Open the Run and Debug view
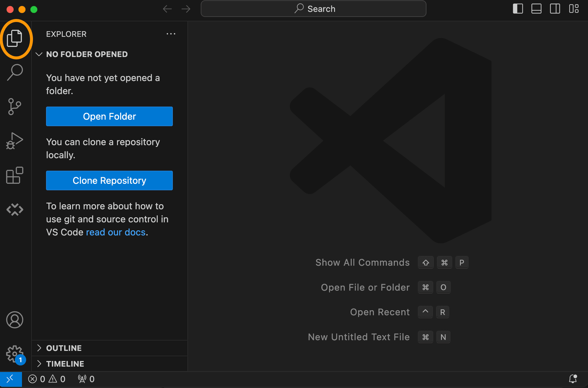Screen dimensions: 588x388 (15, 141)
